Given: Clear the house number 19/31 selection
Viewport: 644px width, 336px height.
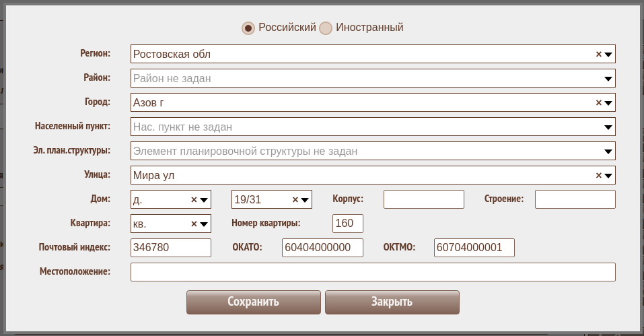Looking at the screenshot, I should (x=295, y=200).
